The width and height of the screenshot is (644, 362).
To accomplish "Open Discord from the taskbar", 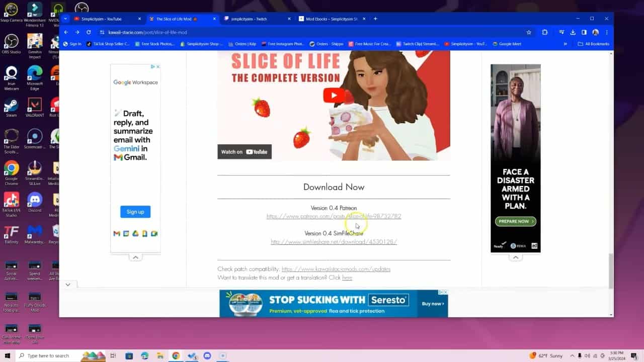I will (x=207, y=355).
